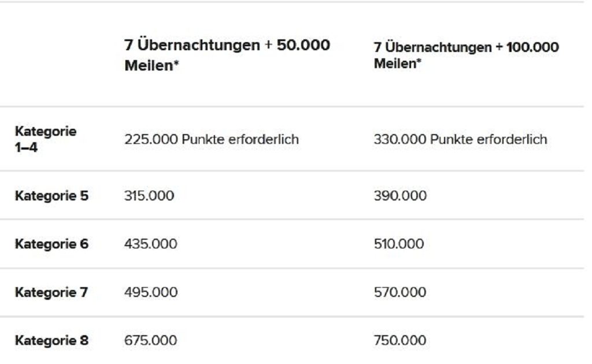Click the 330.000 Punkte erforderlich cell

click(x=460, y=139)
